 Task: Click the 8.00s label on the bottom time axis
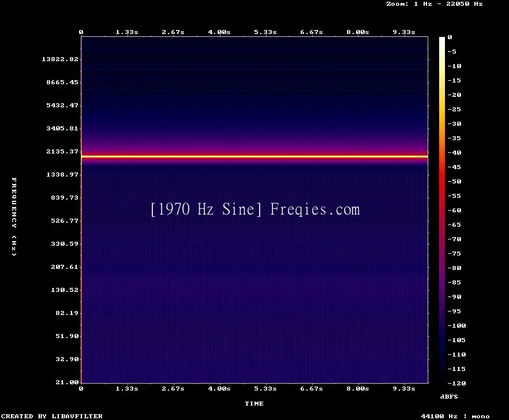click(x=357, y=388)
